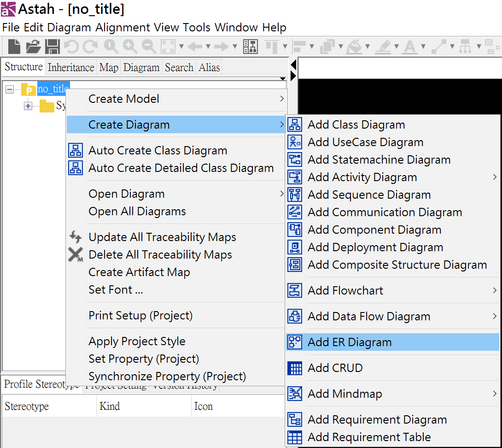The height and width of the screenshot is (448, 502).
Task: Choose Add Sequence Diagram
Action: pos(393,195)
